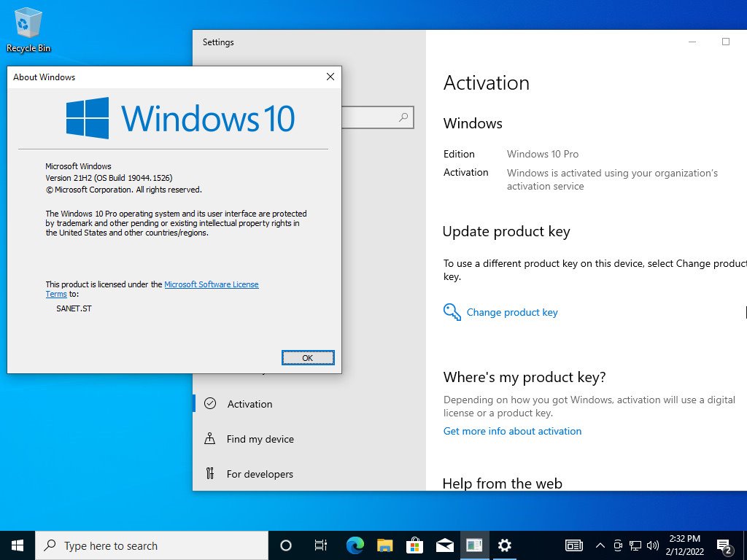Image resolution: width=747 pixels, height=560 pixels.
Task: Open the Recycle Bin desktop icon
Action: coord(28,29)
